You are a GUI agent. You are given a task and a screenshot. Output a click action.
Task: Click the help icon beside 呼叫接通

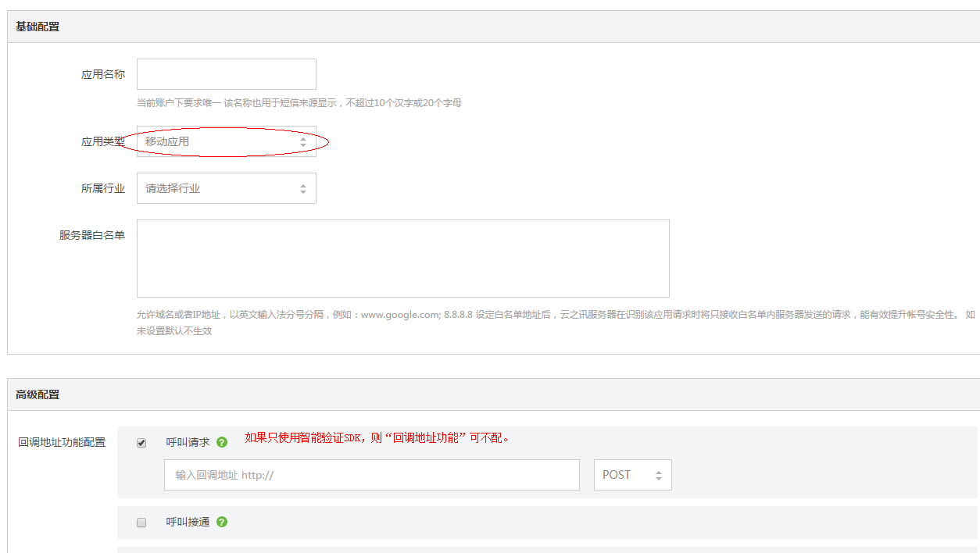coord(222,522)
